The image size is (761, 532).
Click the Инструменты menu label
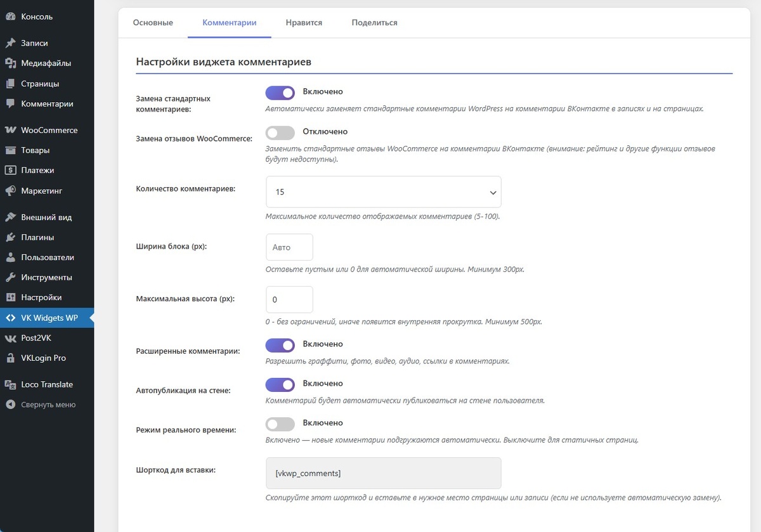click(x=47, y=277)
